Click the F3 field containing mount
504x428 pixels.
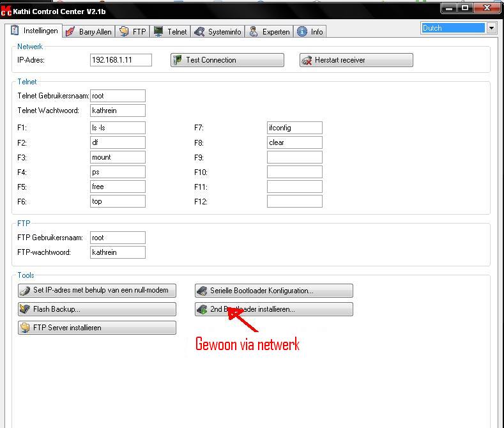[118, 157]
